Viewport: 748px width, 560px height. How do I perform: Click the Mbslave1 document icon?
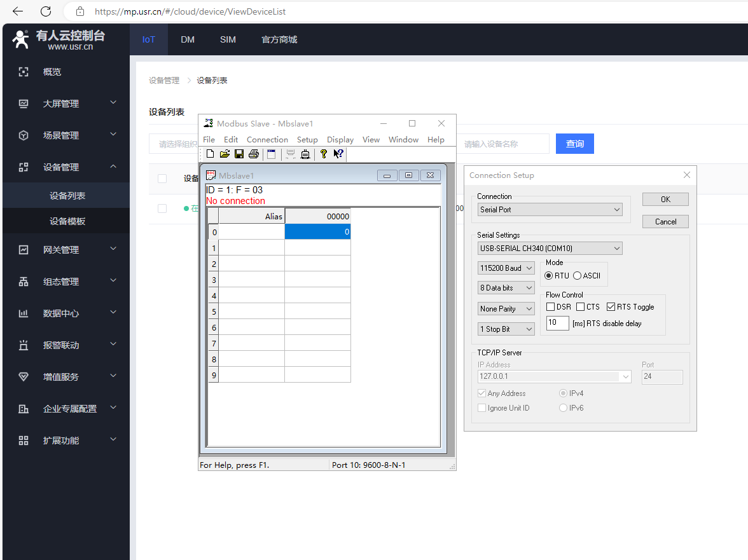tap(211, 175)
